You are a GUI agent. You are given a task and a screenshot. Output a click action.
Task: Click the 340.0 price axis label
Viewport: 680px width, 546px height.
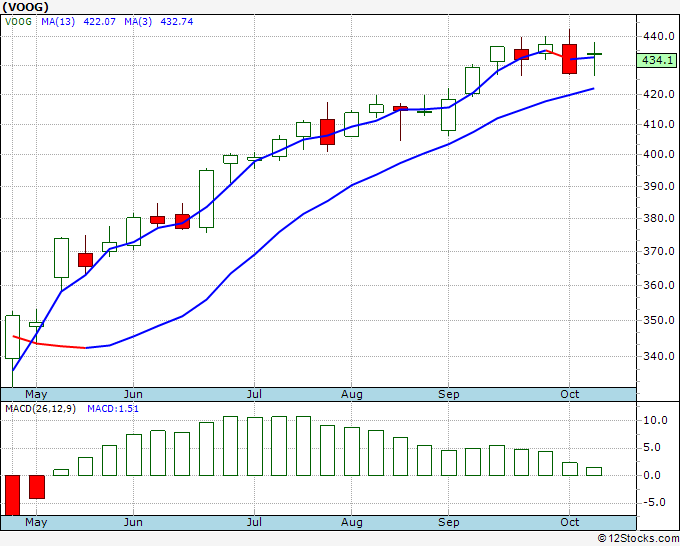[659, 356]
